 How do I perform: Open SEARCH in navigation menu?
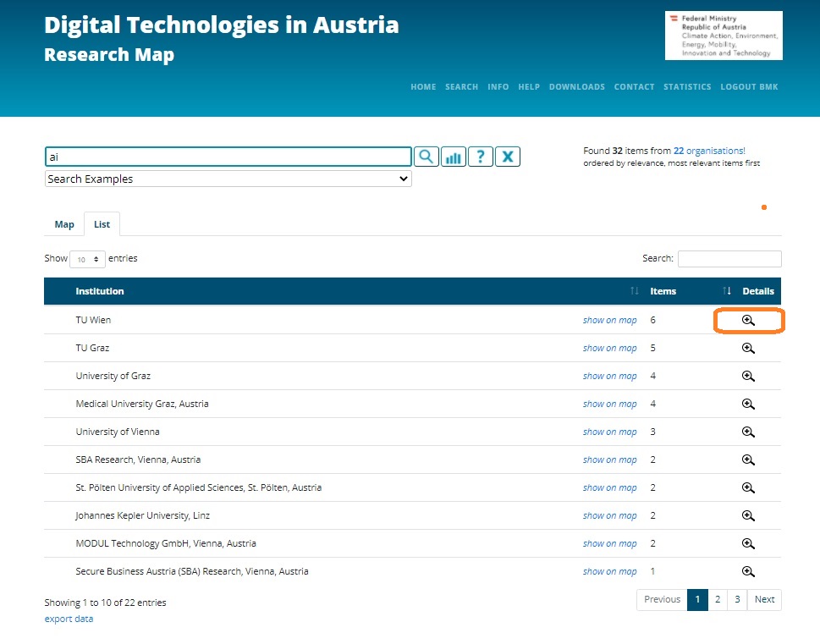(462, 87)
